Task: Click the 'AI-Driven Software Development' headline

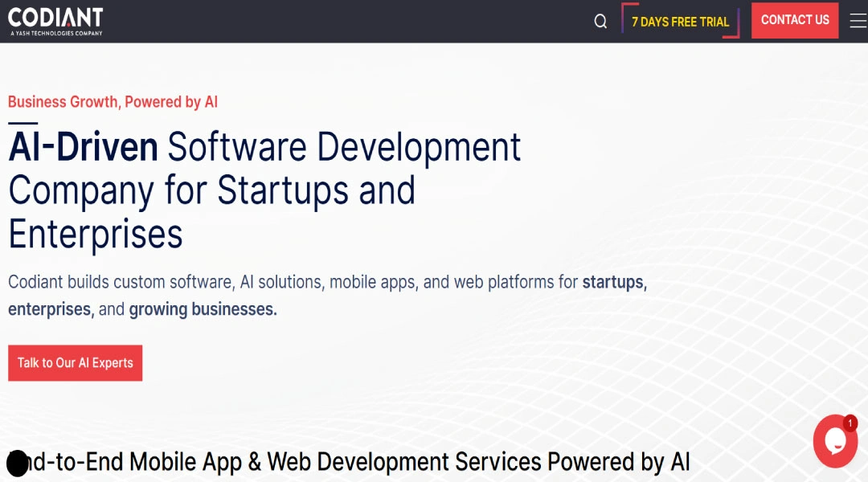Action: point(264,190)
